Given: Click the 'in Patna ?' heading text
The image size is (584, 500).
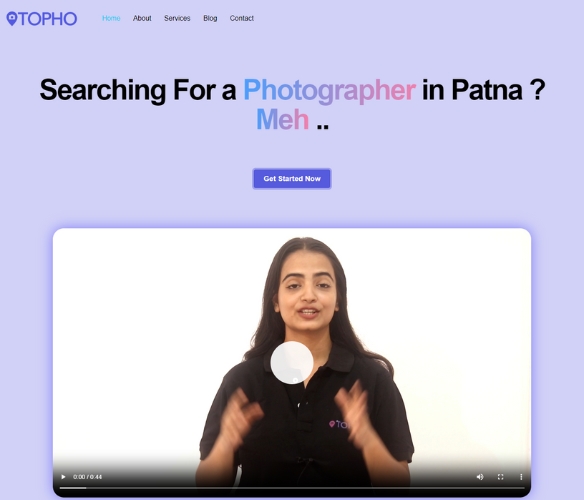Looking at the screenshot, I should [483, 90].
